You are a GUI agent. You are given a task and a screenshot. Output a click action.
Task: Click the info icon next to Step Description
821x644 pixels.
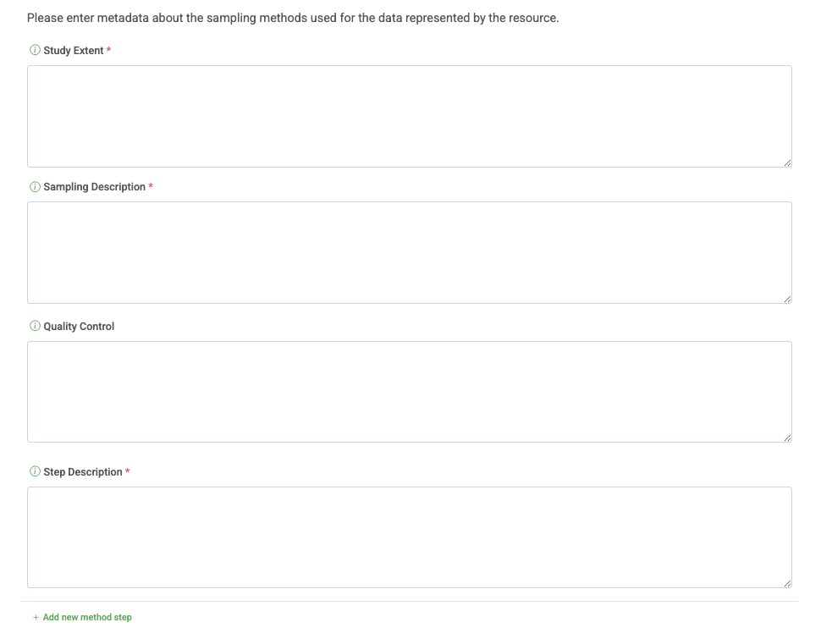click(x=34, y=471)
